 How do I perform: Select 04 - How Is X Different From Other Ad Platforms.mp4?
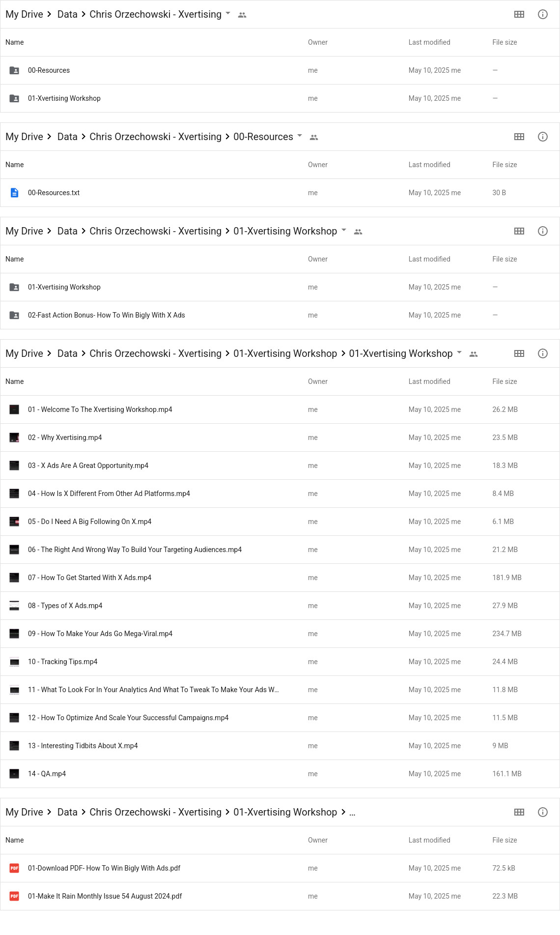click(280, 494)
